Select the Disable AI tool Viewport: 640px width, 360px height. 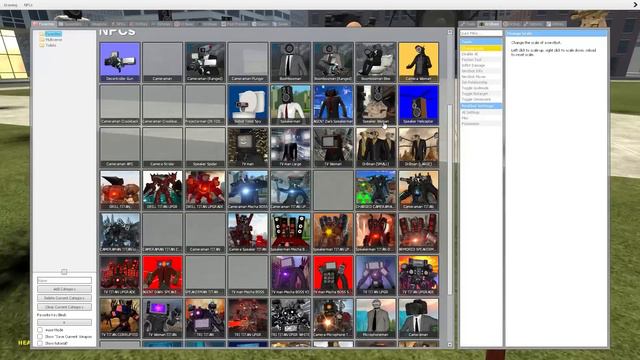point(481,54)
